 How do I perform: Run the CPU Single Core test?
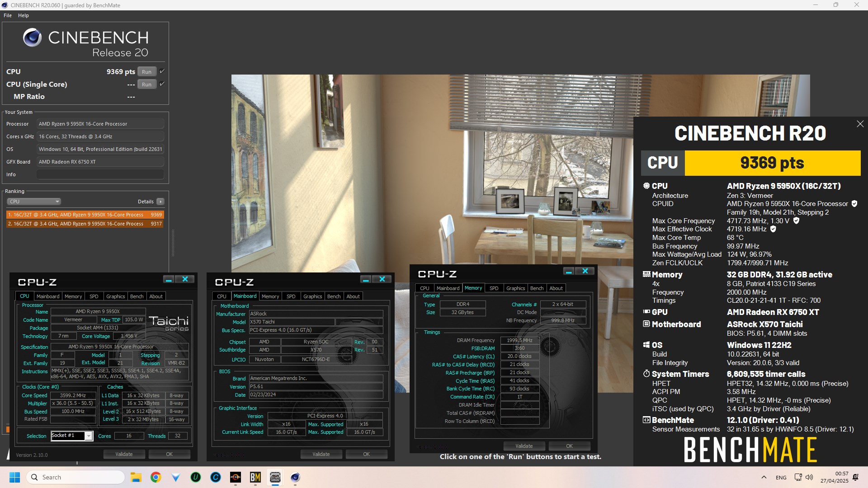pyautogui.click(x=147, y=84)
